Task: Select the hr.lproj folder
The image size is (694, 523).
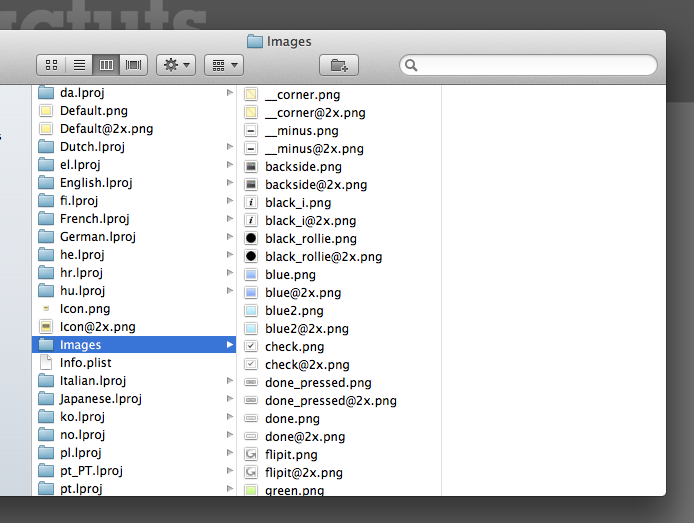Action: click(x=134, y=273)
